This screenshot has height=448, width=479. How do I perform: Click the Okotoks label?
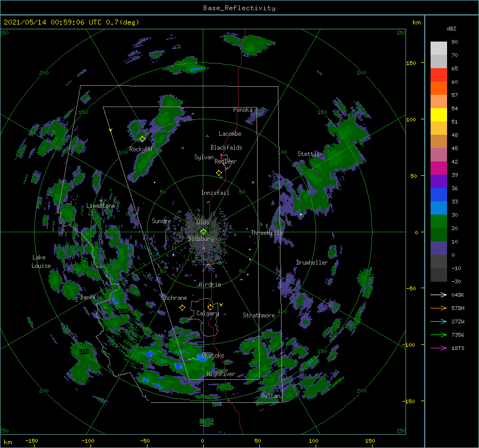213,355
